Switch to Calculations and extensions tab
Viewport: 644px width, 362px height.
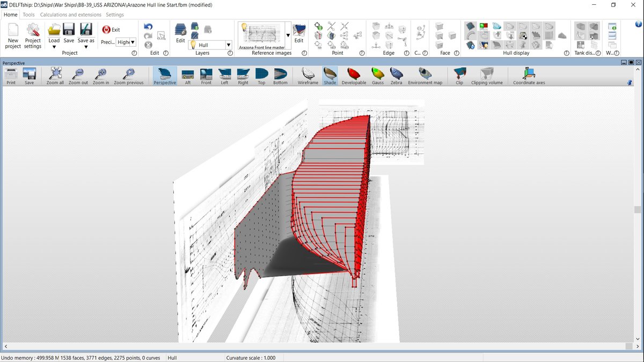70,14
